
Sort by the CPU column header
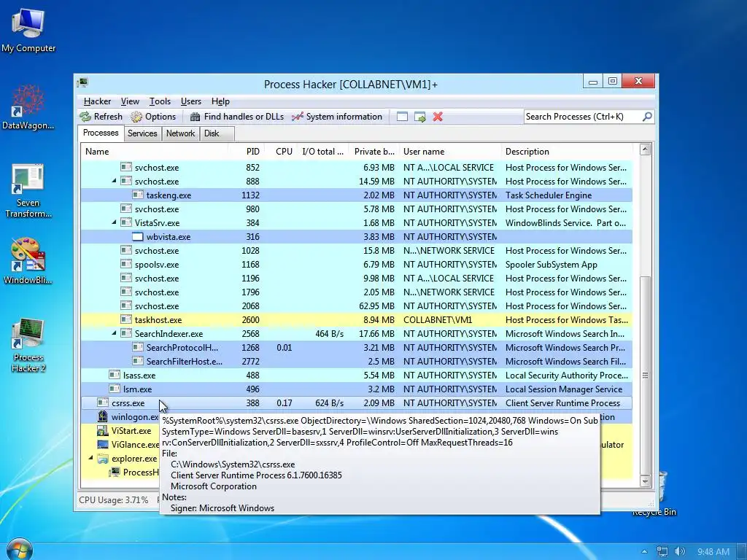281,152
